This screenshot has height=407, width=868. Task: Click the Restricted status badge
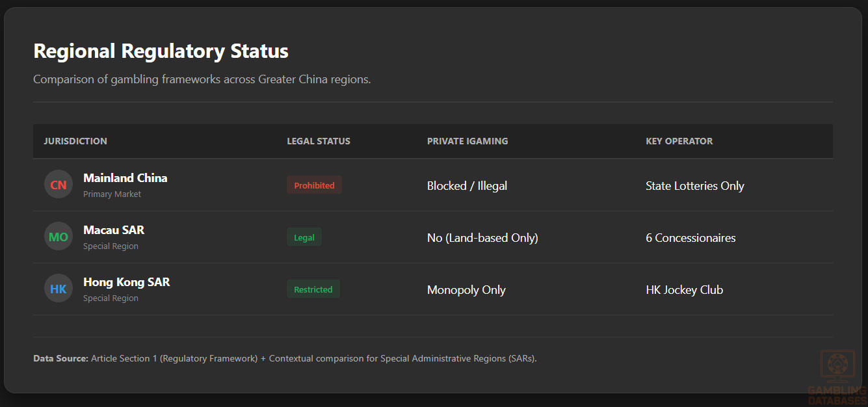coord(313,289)
